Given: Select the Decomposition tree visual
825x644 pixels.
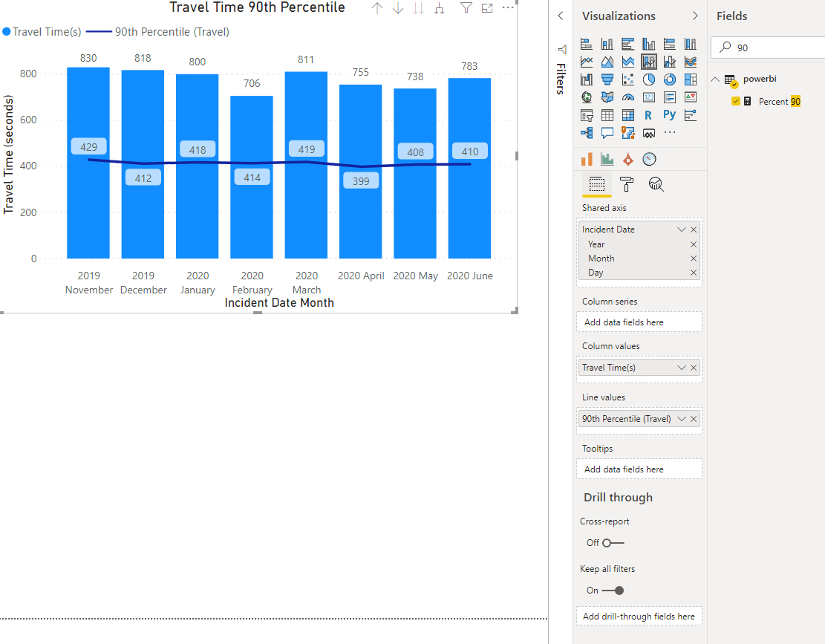Looking at the screenshot, I should pyautogui.click(x=586, y=132).
